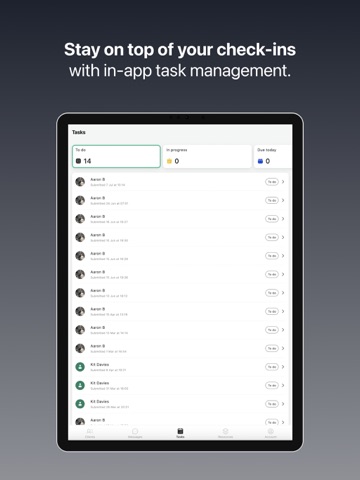Open Aaron B check-in submitted in Apr
This screenshot has width=360, height=480.
[180, 311]
